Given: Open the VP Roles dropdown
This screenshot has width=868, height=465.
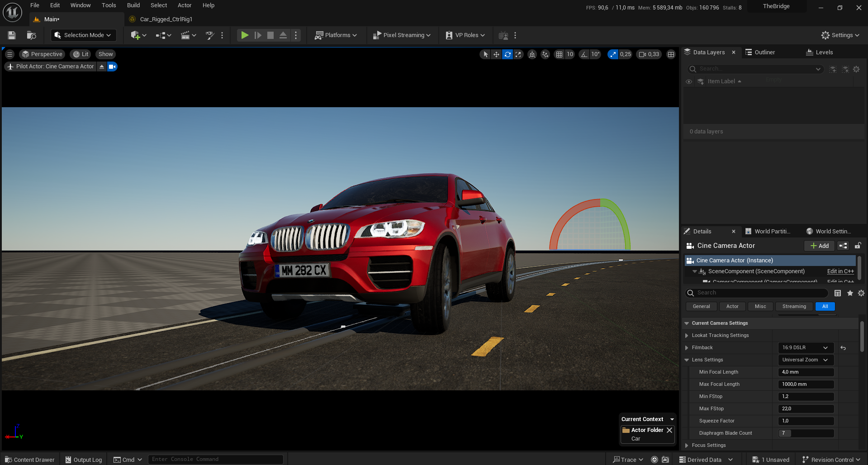Looking at the screenshot, I should [x=465, y=35].
